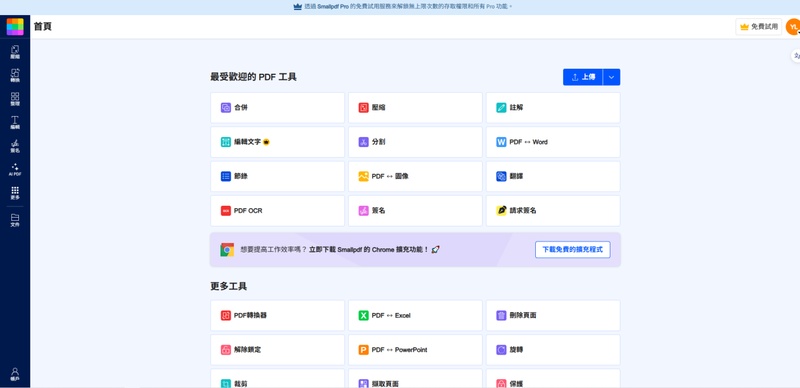The height and width of the screenshot is (388, 800).
Task: Select the 註解 (Annotate) tool card
Action: pyautogui.click(x=553, y=108)
